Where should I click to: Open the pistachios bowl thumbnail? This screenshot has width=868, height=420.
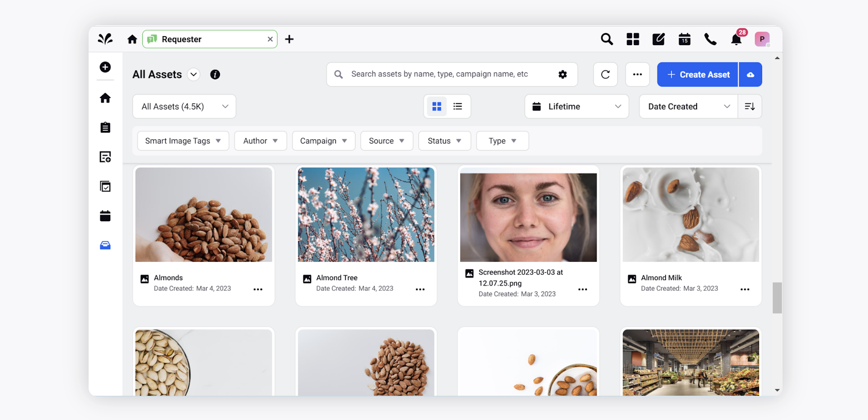click(204, 363)
